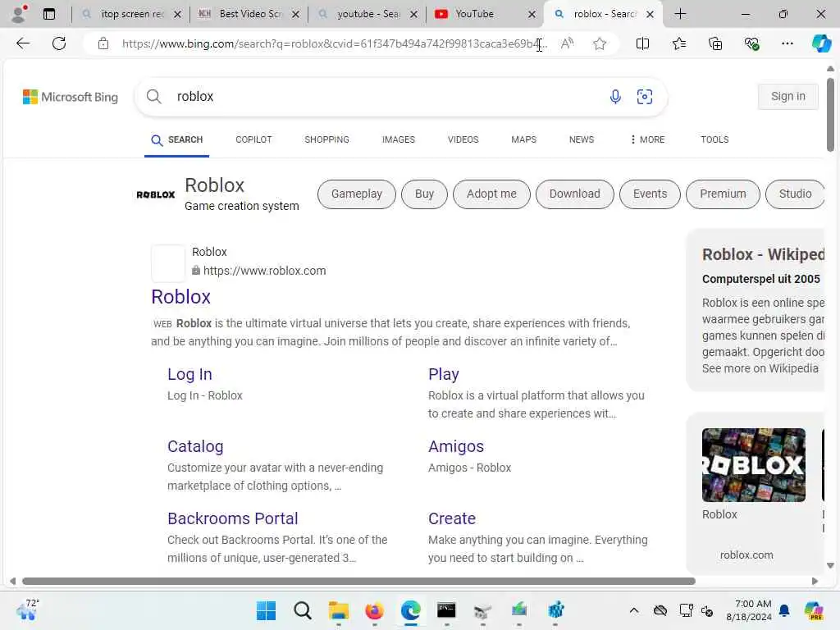Open the tab actions menu icon
Screen dimensions: 840x630
point(48,14)
